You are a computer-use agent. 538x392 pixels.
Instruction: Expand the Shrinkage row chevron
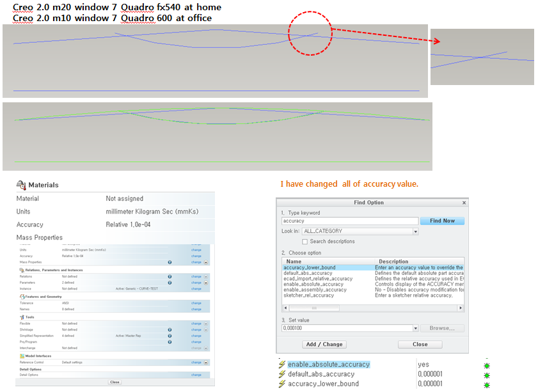pos(206,330)
